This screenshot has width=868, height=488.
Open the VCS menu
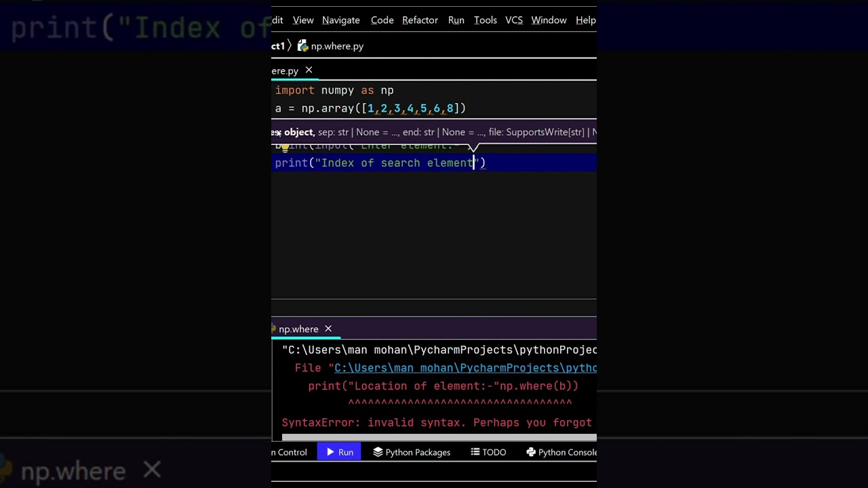click(514, 20)
